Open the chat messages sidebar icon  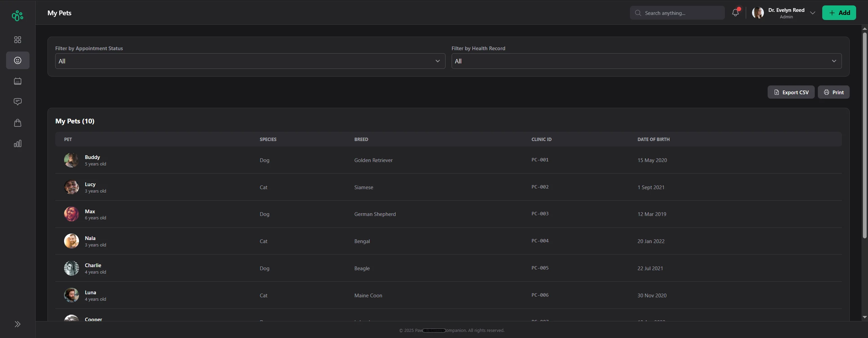(x=18, y=102)
